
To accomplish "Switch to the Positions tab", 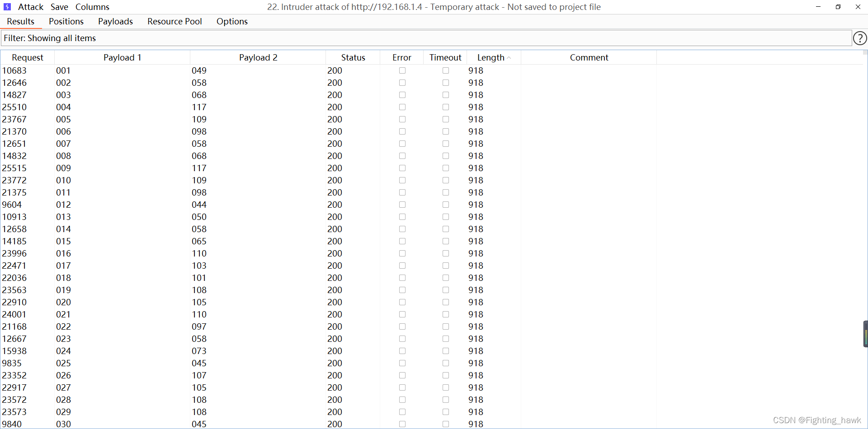I will point(66,21).
